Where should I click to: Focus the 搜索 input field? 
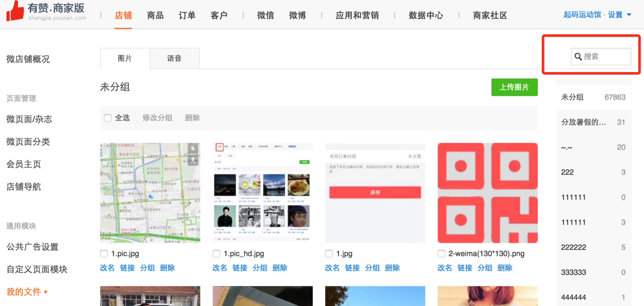point(601,57)
